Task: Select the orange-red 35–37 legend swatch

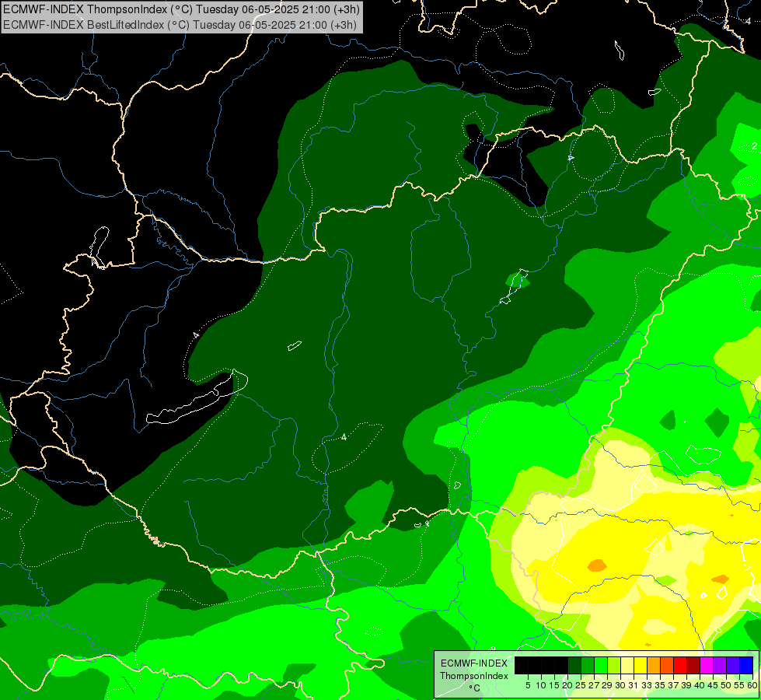Action: (667, 665)
